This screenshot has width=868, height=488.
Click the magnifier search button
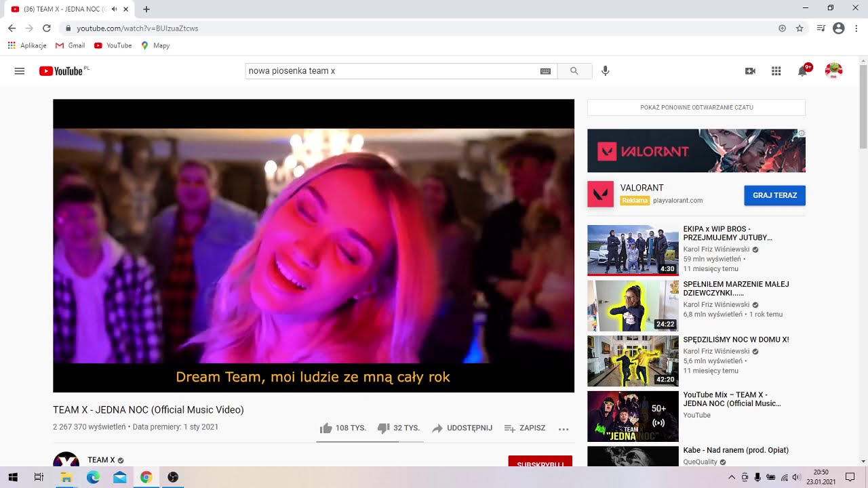point(574,71)
